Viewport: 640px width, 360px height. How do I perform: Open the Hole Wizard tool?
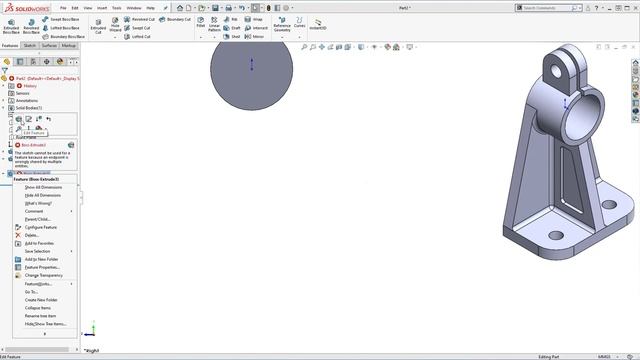(115, 24)
